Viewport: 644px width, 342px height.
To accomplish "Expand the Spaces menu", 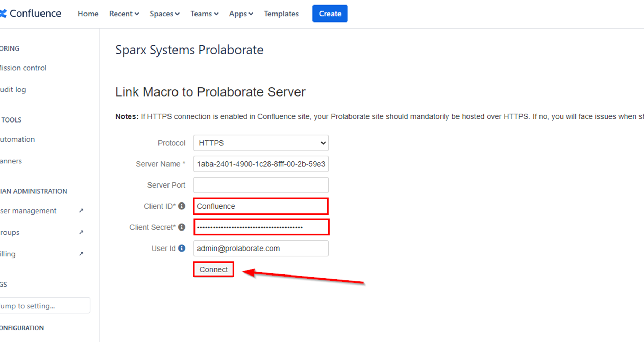I will pyautogui.click(x=164, y=13).
